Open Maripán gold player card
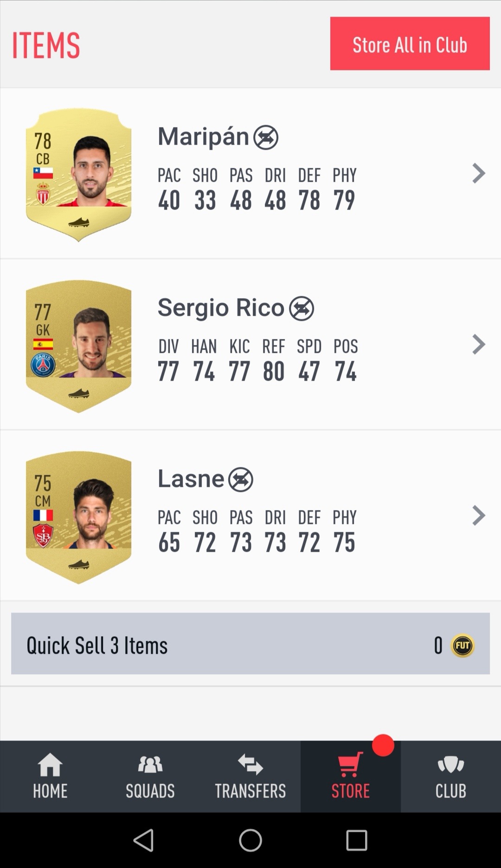 (78, 175)
